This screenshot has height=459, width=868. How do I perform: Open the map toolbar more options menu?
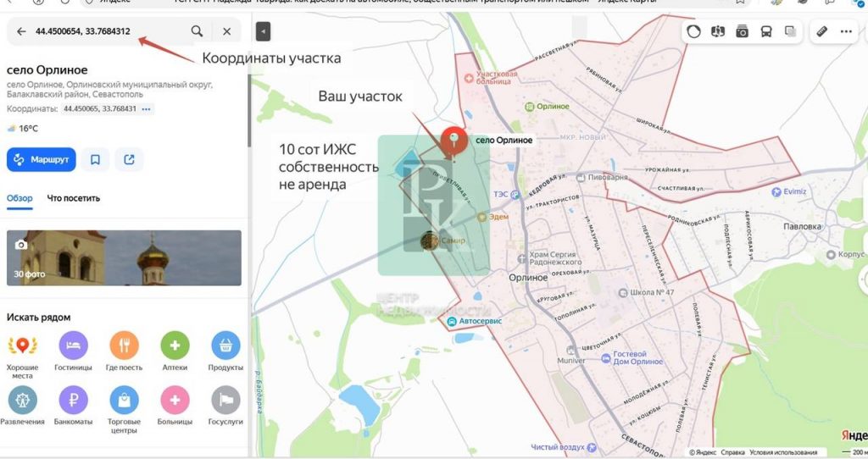click(846, 31)
